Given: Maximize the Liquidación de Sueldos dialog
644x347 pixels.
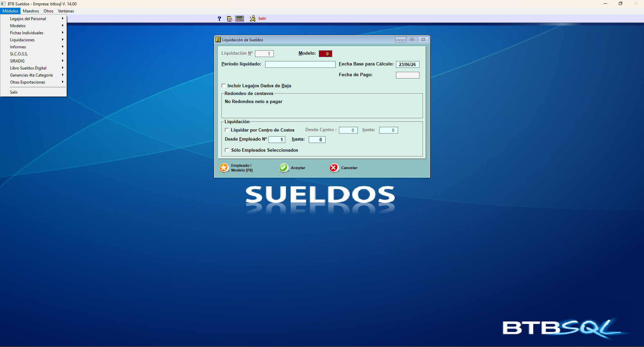Looking at the screenshot, I should pos(412,40).
